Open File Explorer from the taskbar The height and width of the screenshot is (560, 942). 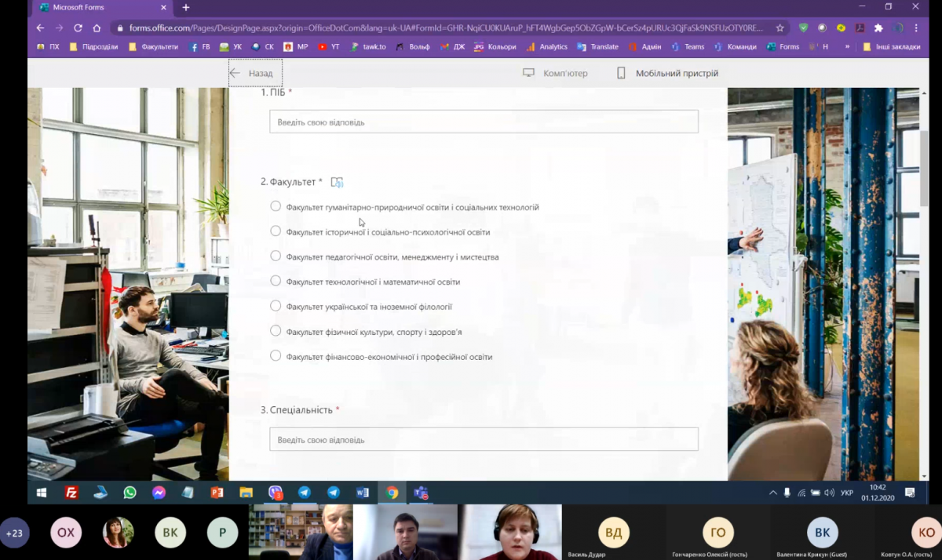(246, 493)
